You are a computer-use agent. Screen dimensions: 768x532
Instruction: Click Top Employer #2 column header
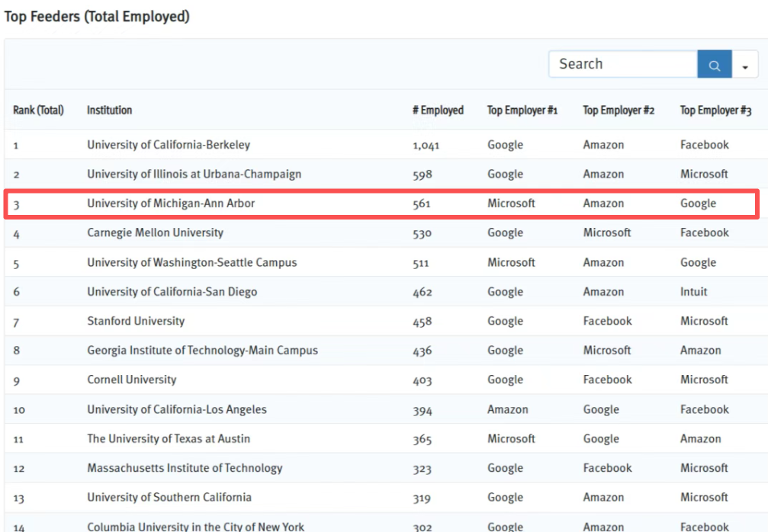click(619, 111)
